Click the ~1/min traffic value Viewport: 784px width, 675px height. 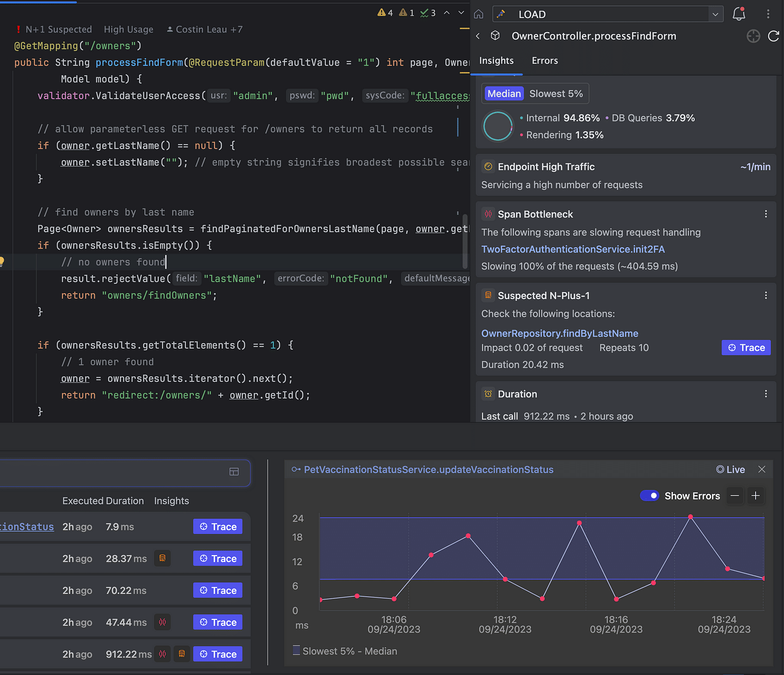click(x=755, y=167)
